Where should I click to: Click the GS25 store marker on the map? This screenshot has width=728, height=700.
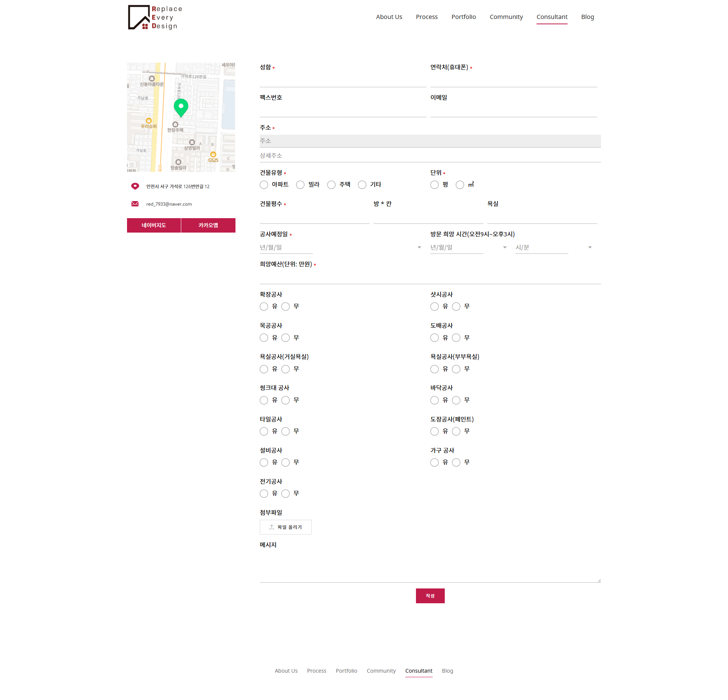pos(213,155)
